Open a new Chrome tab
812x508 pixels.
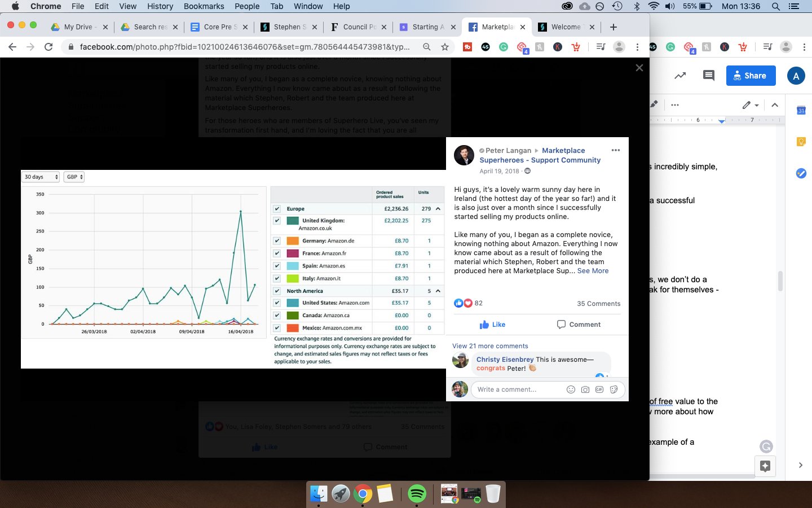point(614,27)
